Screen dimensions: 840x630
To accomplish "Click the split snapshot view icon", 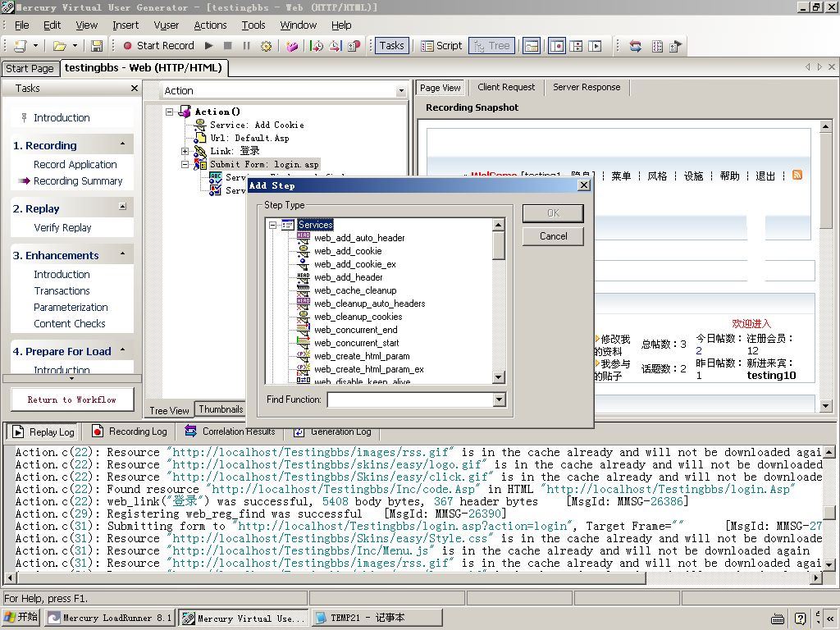I will click(x=576, y=46).
